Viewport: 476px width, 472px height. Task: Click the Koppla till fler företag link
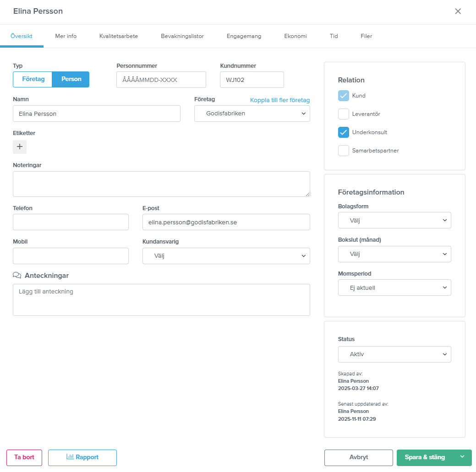280,100
